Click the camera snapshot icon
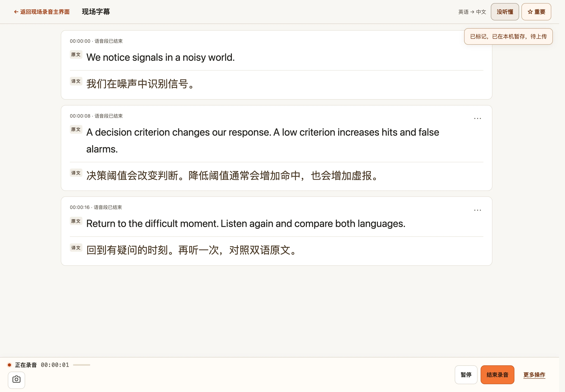Screen dimensions: 565x392 click(x=16, y=380)
